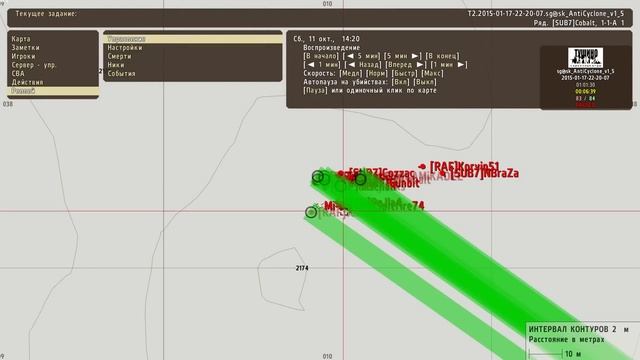Click the Текущее задание header text
The width and height of the screenshot is (640, 360).
(46, 14)
